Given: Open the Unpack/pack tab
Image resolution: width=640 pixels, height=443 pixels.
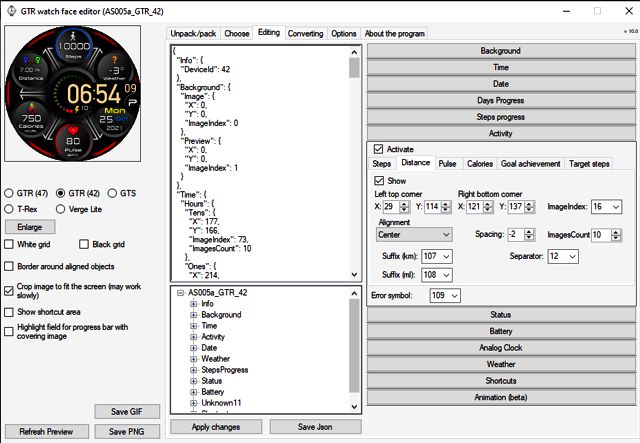Looking at the screenshot, I should 193,33.
